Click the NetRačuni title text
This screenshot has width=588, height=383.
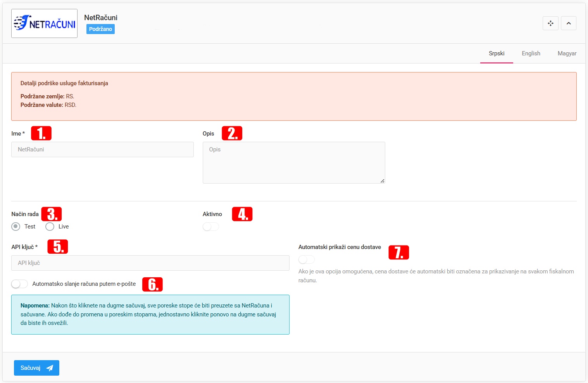[x=101, y=17]
